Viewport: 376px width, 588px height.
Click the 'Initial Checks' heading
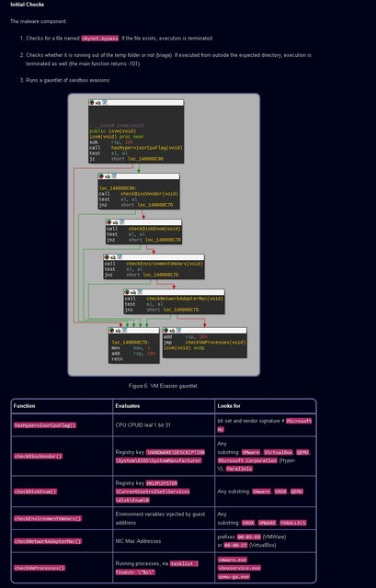[27, 5]
